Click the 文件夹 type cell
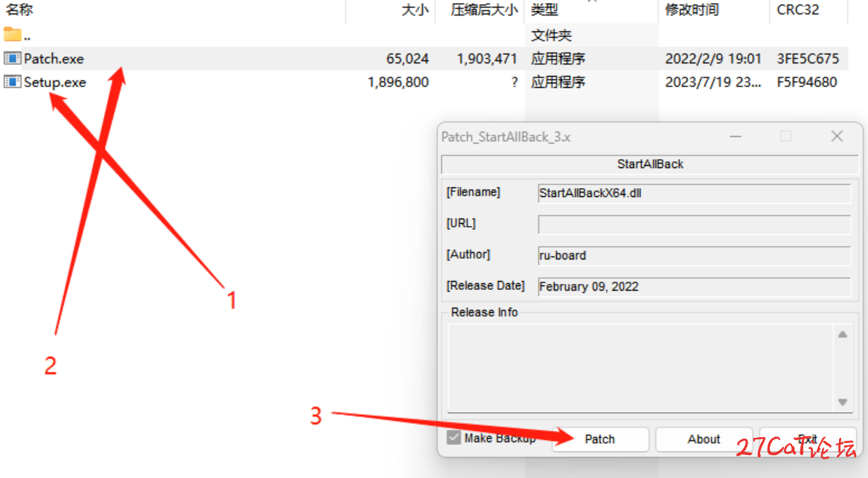The image size is (868, 478). [x=551, y=36]
